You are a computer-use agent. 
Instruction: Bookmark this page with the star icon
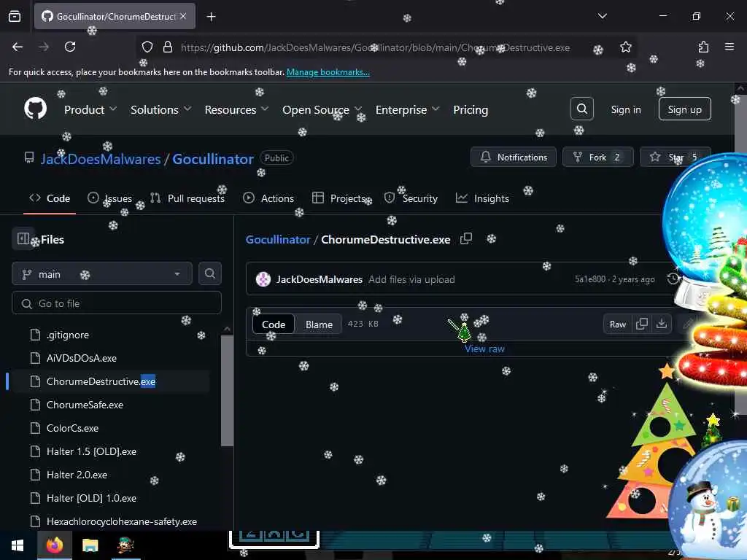tap(625, 47)
